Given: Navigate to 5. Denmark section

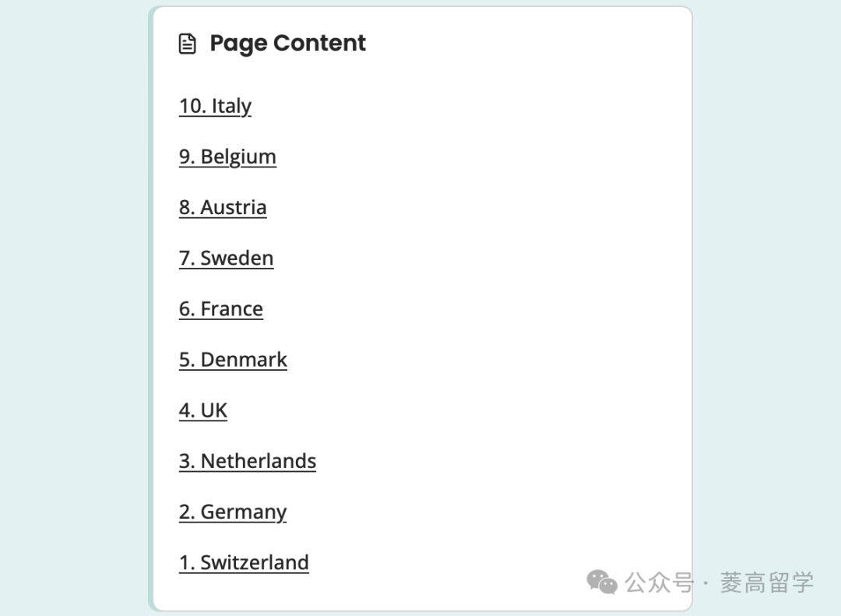Looking at the screenshot, I should click(233, 360).
